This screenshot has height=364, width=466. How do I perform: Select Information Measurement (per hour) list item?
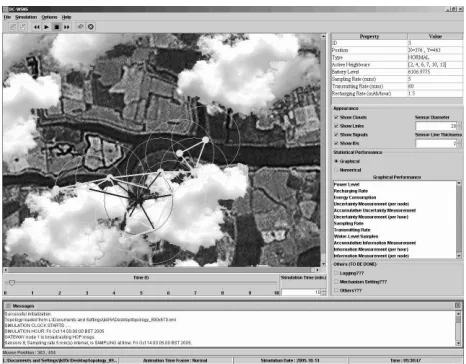pos(371,249)
